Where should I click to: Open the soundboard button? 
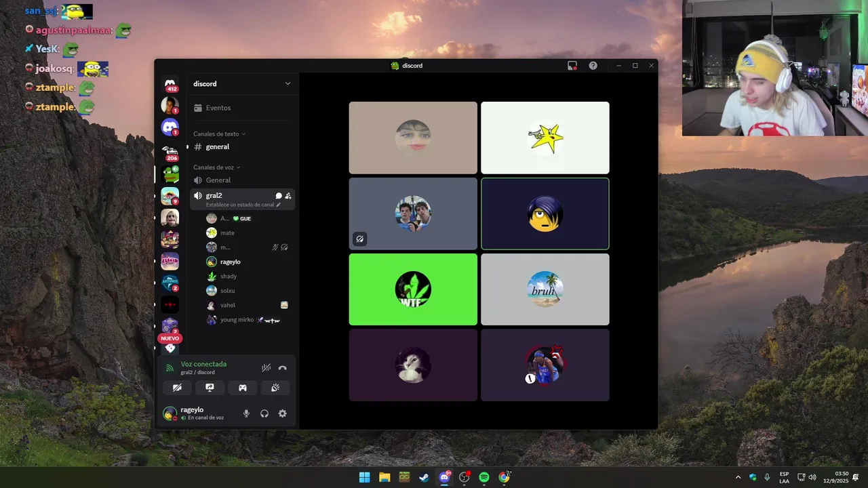coord(275,388)
